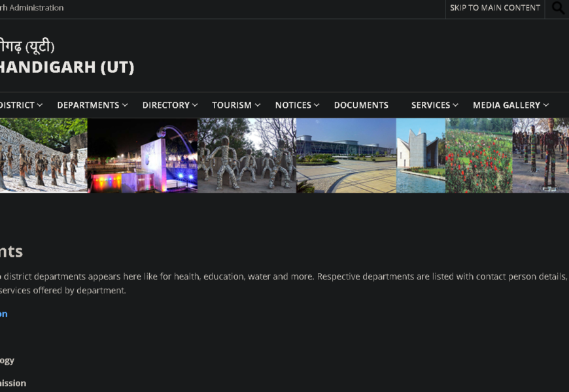Expand the Notices chevron arrow
569x392 pixels.
317,105
